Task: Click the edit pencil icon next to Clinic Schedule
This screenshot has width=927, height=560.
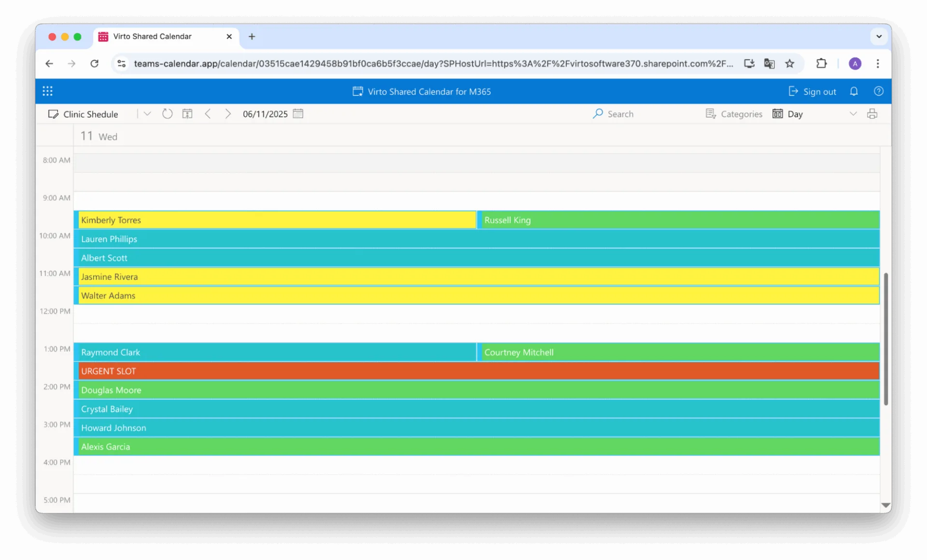Action: (x=53, y=114)
